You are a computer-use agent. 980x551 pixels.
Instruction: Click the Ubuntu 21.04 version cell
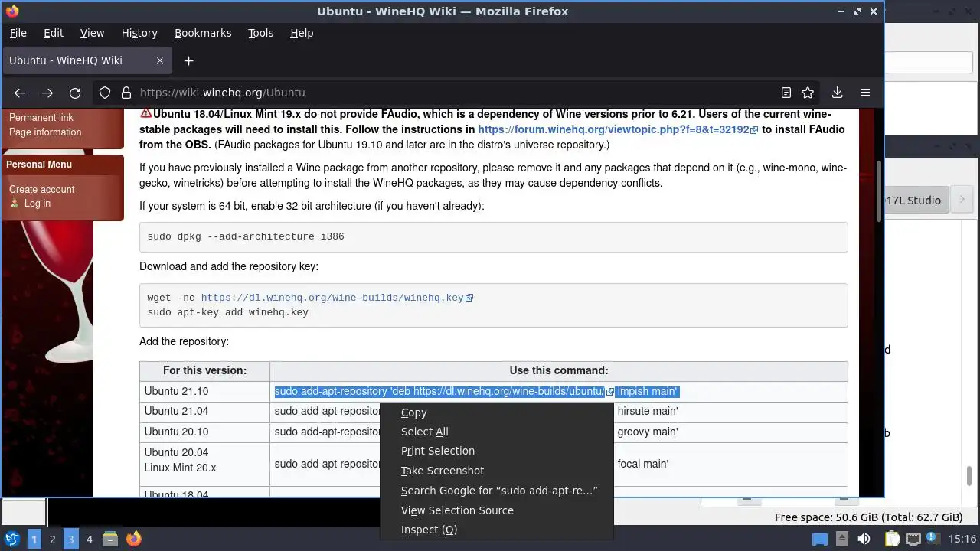click(x=204, y=412)
